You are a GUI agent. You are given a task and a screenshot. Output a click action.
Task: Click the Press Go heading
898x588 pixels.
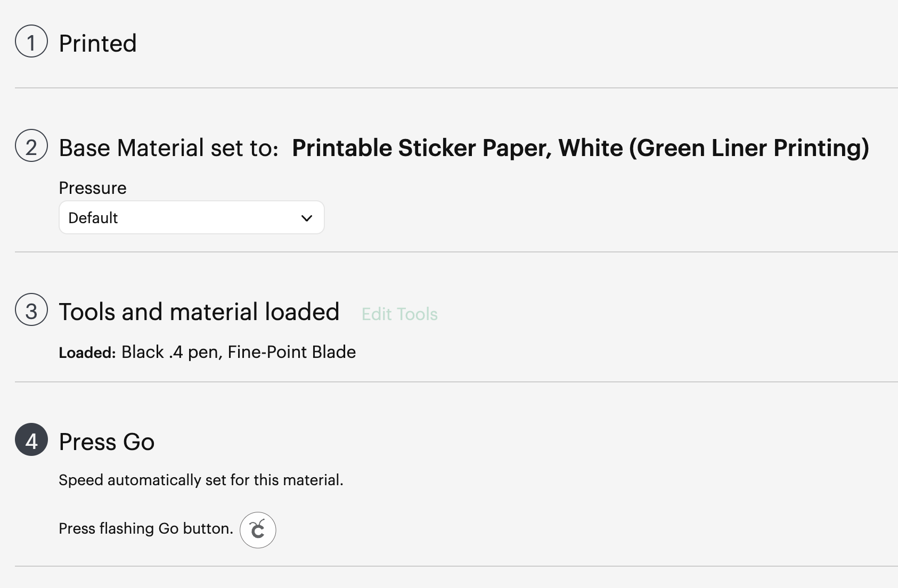pos(107,442)
